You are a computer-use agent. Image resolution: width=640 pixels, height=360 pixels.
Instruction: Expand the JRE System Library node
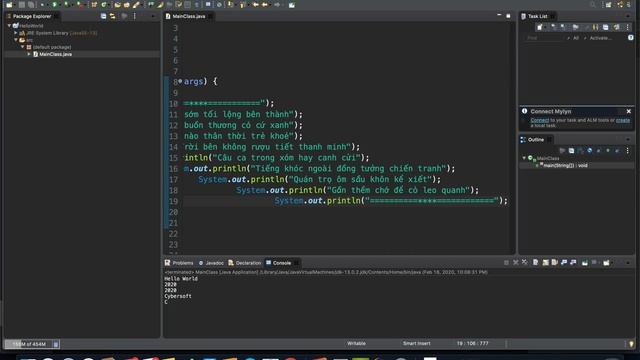(16, 33)
